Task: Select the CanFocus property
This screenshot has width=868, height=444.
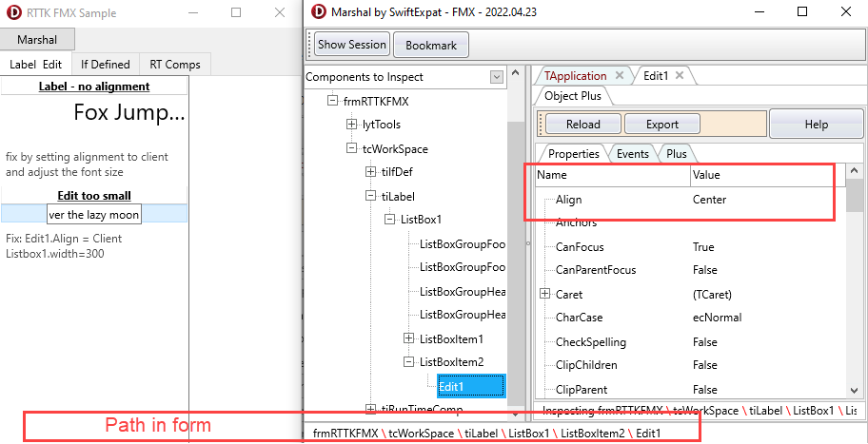Action: point(580,247)
